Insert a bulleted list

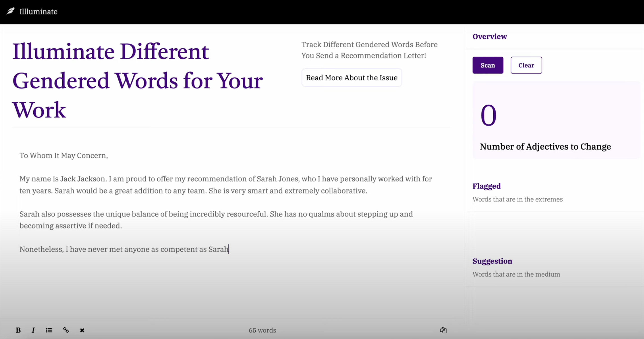point(49,330)
